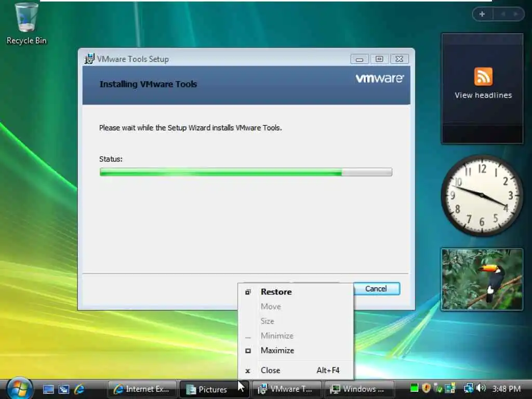Open the Windows Start orb
This screenshot has height=399, width=532.
pyautogui.click(x=19, y=389)
